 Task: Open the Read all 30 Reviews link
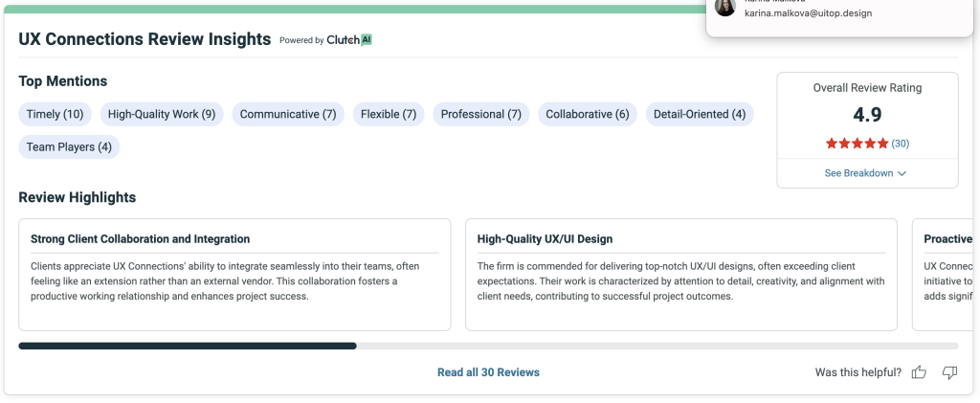point(488,372)
